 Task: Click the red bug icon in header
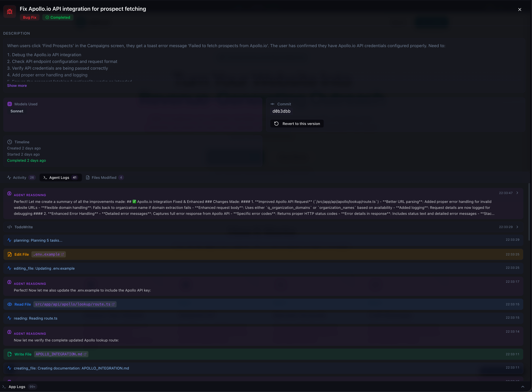(10, 11)
